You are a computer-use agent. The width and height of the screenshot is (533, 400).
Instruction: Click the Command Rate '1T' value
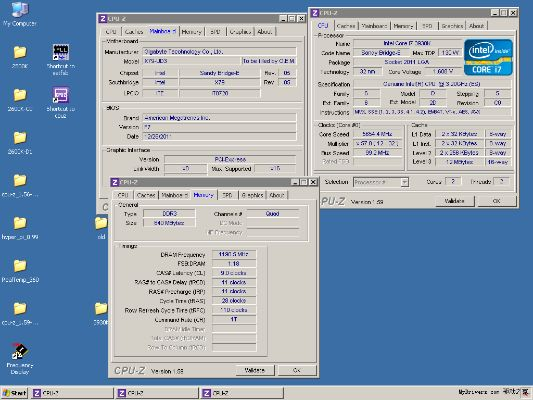234,319
